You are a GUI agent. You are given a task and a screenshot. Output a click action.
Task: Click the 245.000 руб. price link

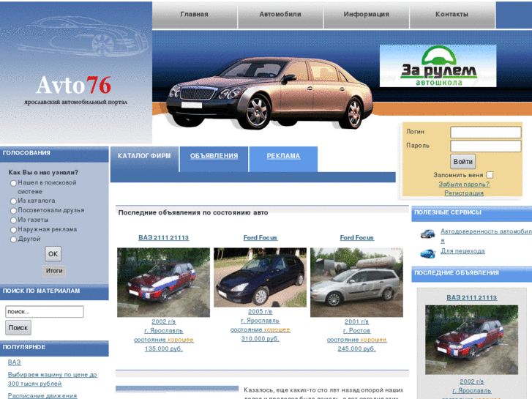pos(356,348)
